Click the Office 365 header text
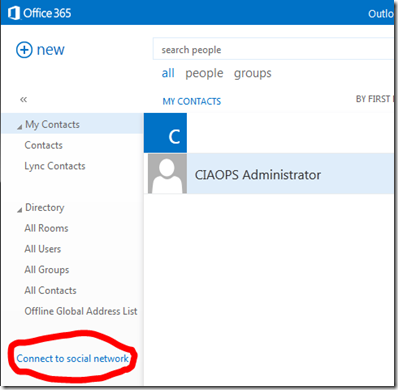This screenshot has height=390, width=398. pyautogui.click(x=47, y=13)
